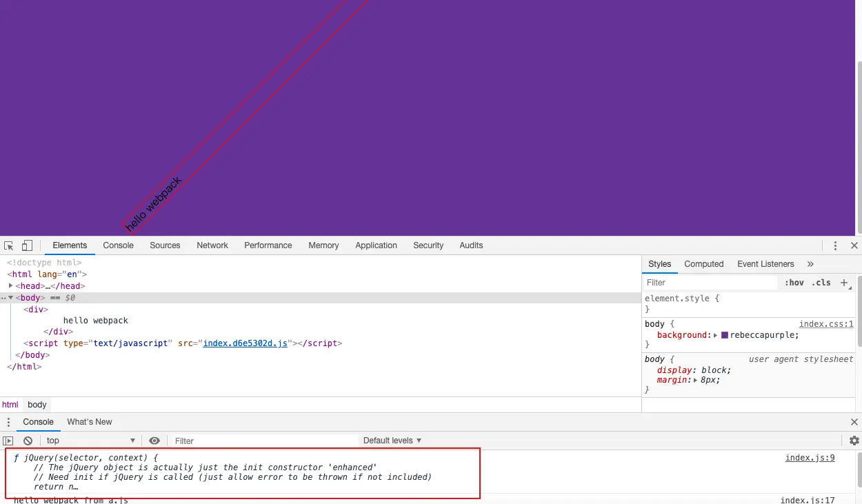
Task: Open console settings gear icon
Action: [854, 441]
